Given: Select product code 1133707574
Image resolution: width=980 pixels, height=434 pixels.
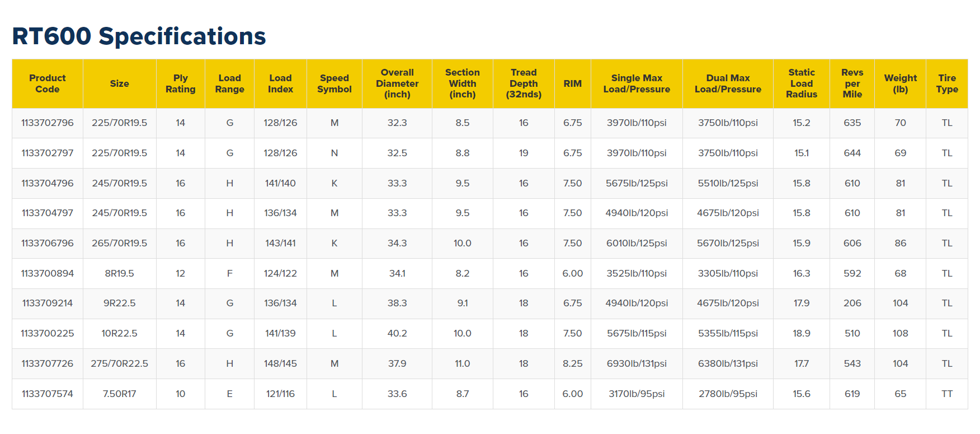Looking at the screenshot, I should [x=48, y=394].
